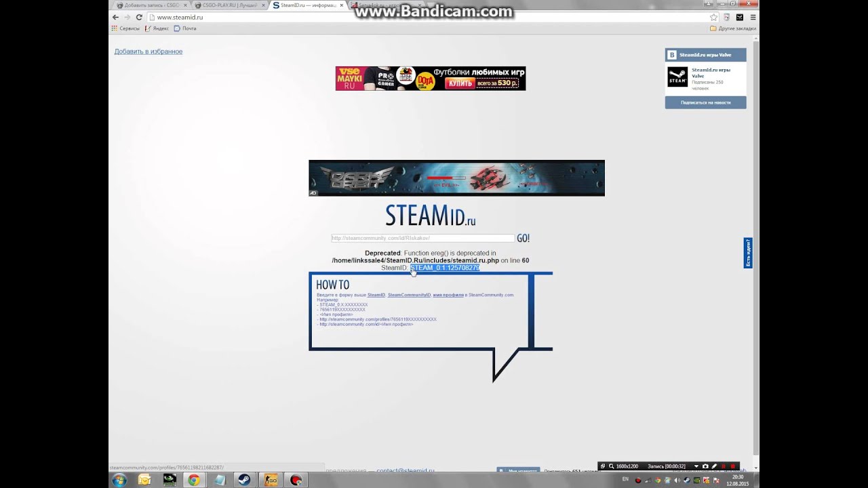Click the Есть идея? side tab
Screen dimensions: 868x488
[x=748, y=253]
